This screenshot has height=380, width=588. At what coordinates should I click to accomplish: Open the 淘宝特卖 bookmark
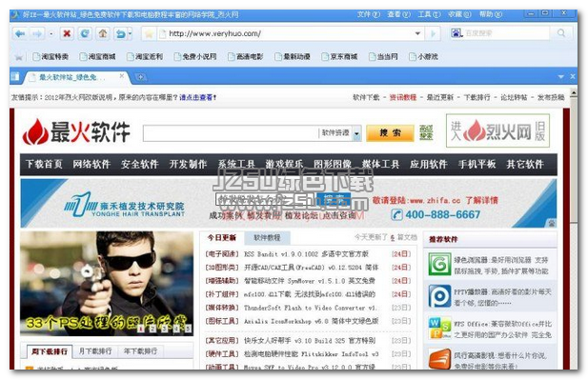click(x=51, y=56)
